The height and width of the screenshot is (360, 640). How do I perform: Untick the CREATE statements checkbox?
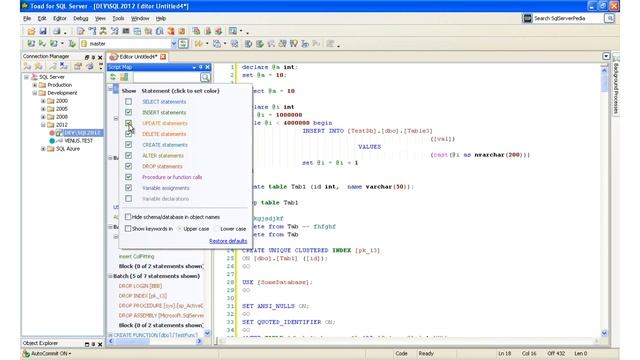coord(129,144)
